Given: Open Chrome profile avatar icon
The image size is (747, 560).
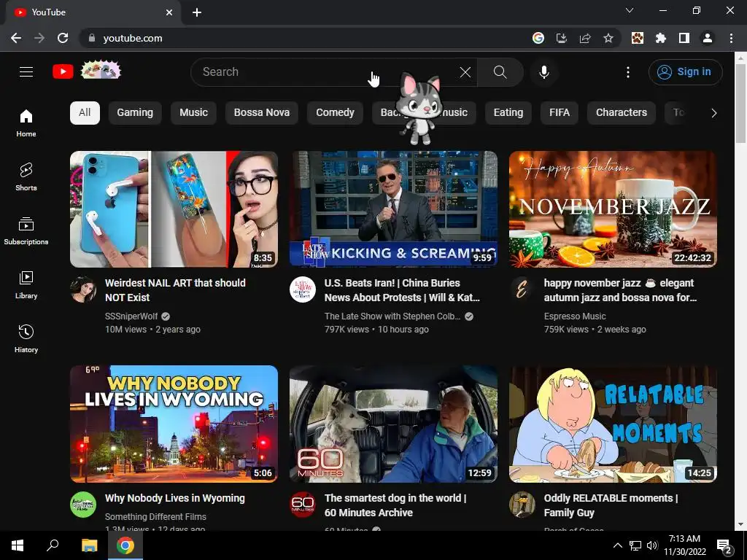Looking at the screenshot, I should click(708, 38).
